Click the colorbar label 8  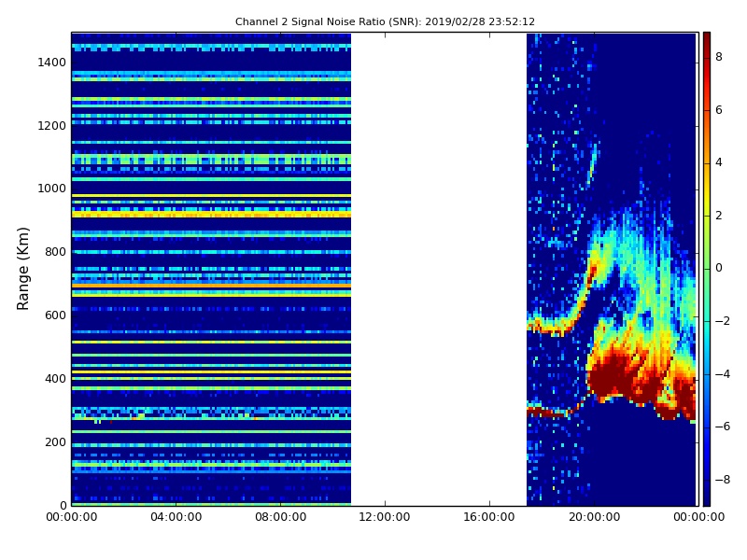pos(719,57)
